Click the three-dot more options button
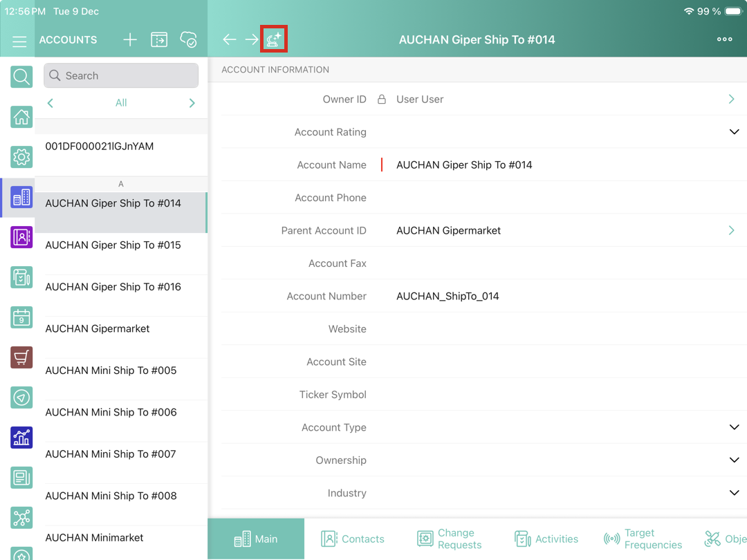This screenshot has height=560, width=747. click(x=724, y=39)
